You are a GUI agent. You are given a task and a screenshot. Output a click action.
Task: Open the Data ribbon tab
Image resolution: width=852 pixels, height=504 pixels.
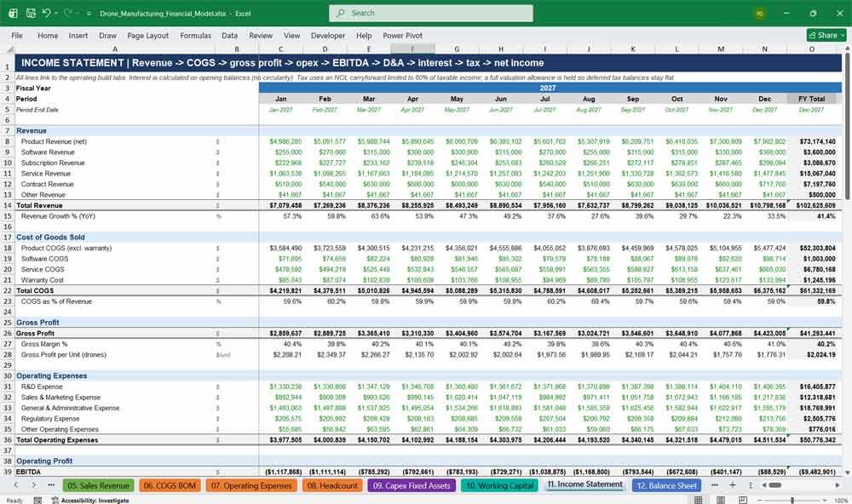coord(229,35)
